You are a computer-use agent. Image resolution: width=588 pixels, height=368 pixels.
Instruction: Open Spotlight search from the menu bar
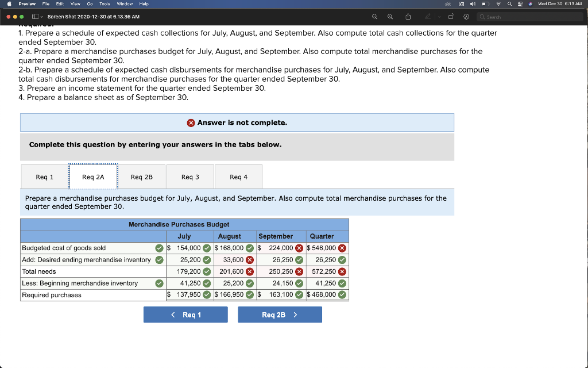click(x=510, y=3)
